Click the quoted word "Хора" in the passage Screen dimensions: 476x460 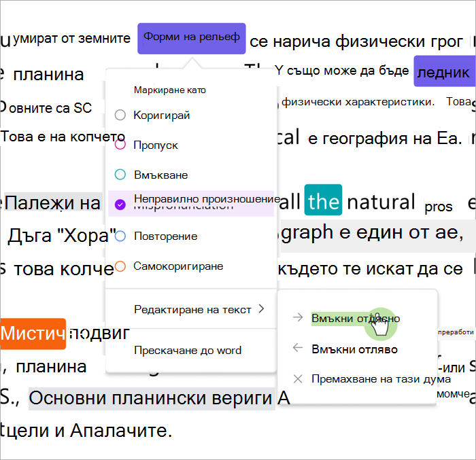[87, 236]
